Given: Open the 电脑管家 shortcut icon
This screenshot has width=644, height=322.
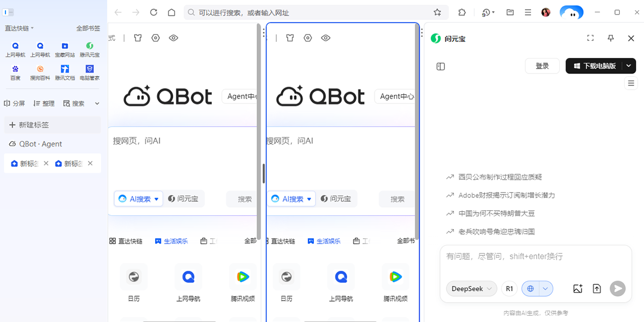Looking at the screenshot, I should [90, 72].
